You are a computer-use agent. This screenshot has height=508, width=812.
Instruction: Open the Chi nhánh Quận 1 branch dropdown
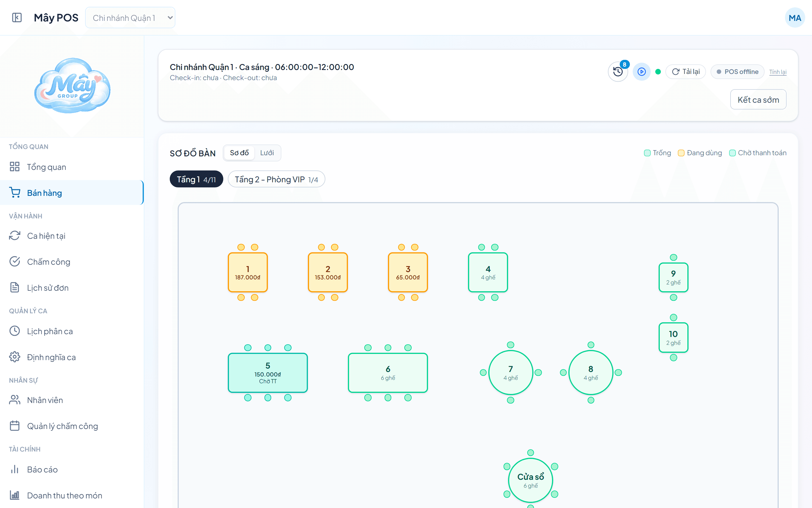pos(130,17)
